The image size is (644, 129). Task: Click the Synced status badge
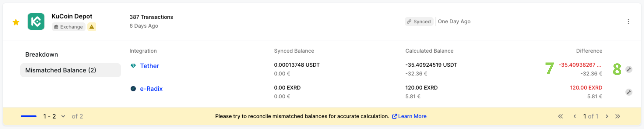[419, 22]
